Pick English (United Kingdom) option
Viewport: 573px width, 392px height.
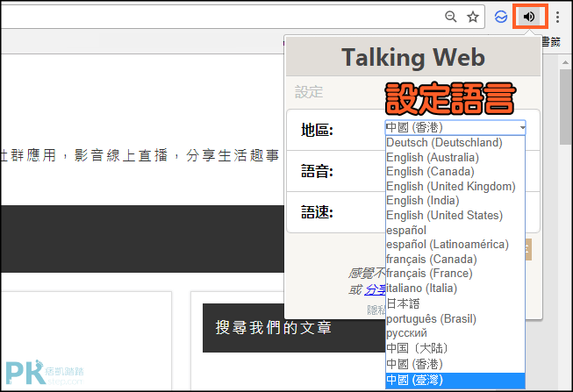(455, 186)
